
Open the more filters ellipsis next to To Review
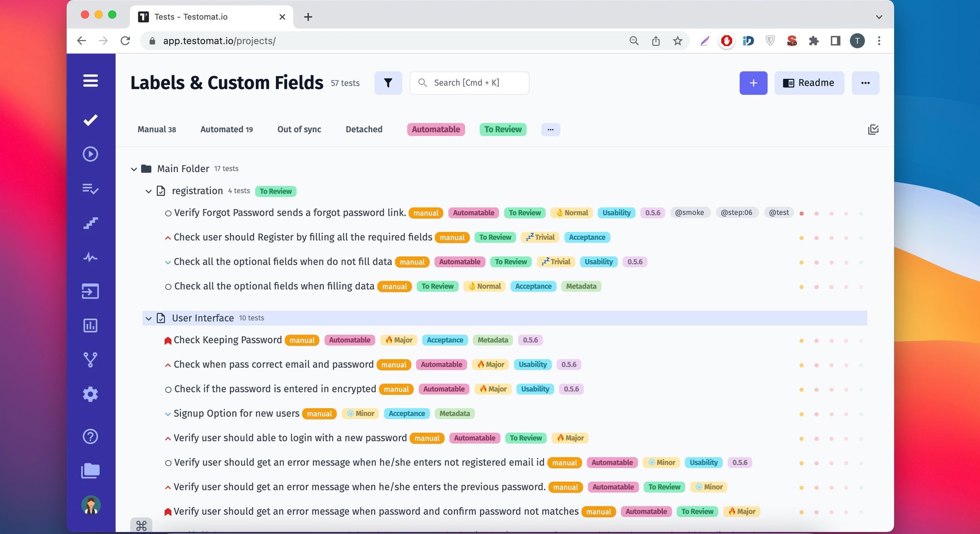click(551, 129)
